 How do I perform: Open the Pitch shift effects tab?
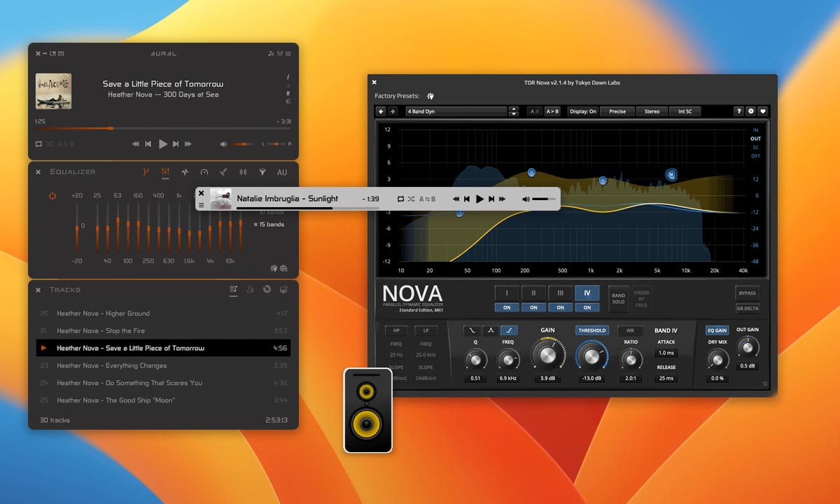[x=185, y=171]
